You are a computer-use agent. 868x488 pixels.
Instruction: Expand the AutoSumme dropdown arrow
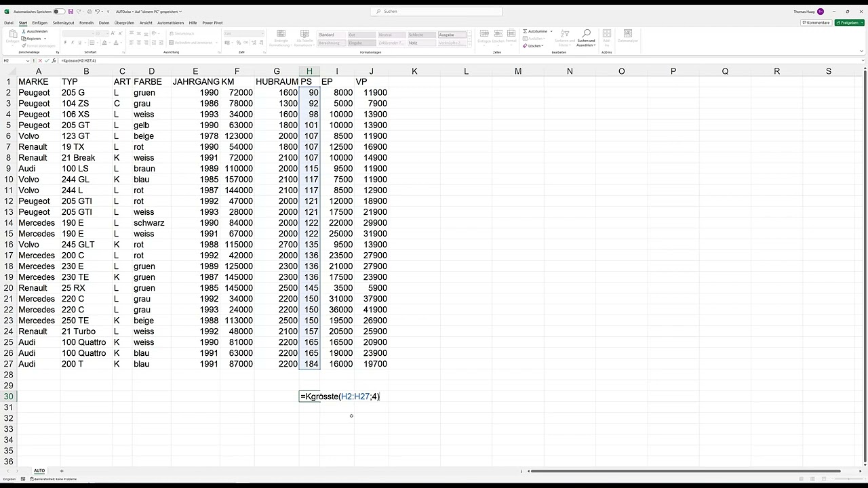point(551,31)
